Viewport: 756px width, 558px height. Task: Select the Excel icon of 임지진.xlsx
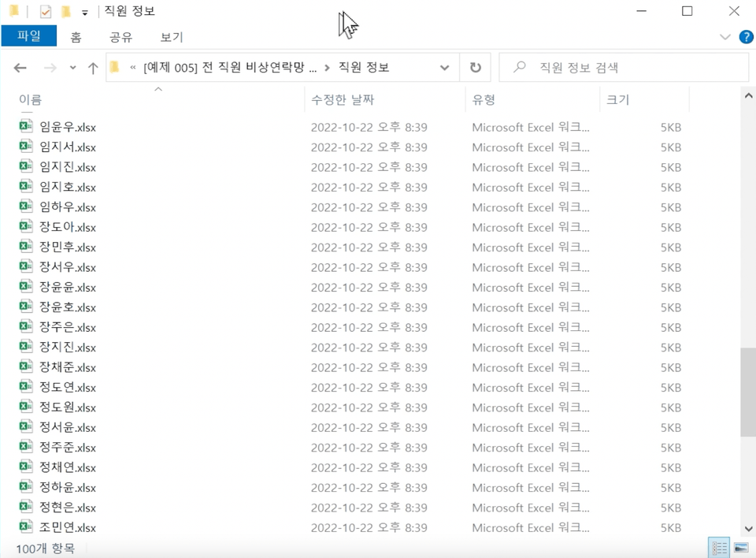click(25, 166)
